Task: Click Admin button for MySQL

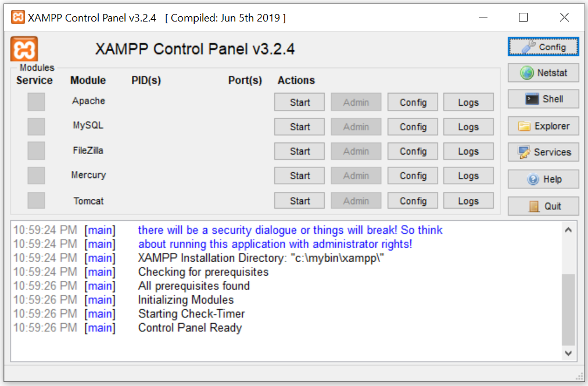Action: click(x=356, y=127)
